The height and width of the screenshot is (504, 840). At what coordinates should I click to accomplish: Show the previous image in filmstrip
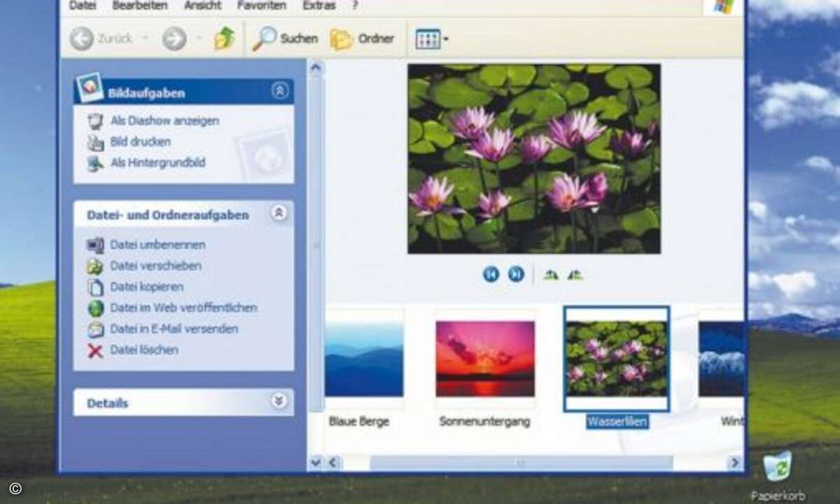(491, 274)
